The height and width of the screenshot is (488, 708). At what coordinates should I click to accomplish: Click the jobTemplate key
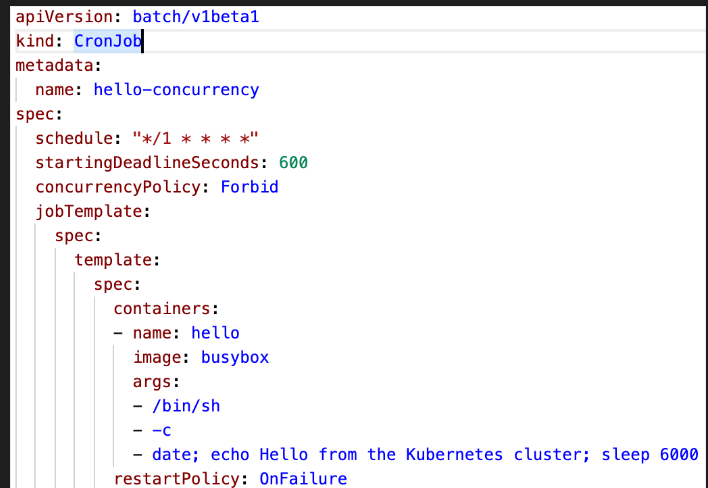[88, 211]
